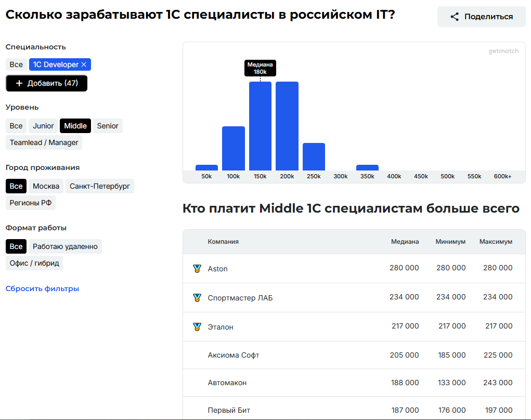The image size is (531, 420).
Task: Select the 1C Developer specialty chip
Action: coord(60,64)
